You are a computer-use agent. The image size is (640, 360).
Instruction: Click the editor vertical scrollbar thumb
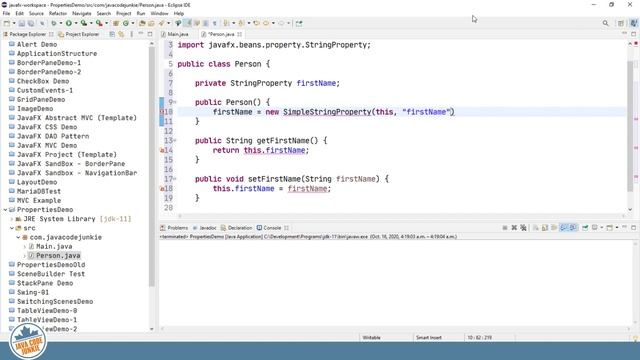[x=630, y=127]
